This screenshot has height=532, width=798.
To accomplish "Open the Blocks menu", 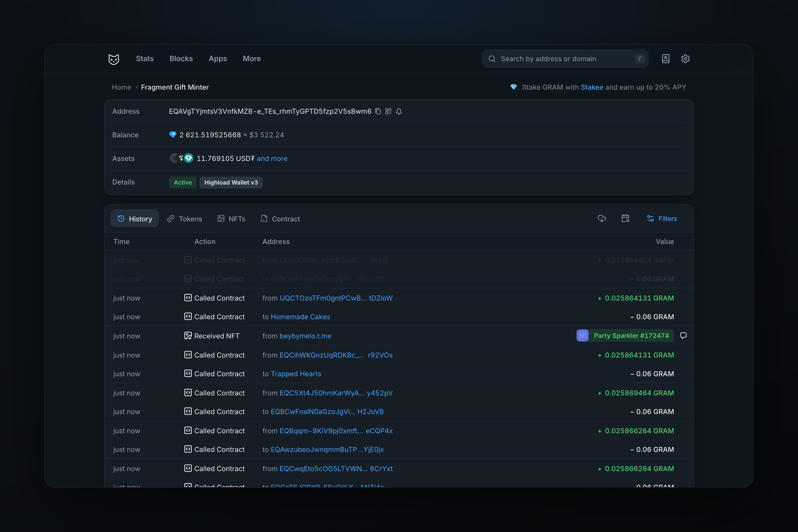I will (181, 59).
